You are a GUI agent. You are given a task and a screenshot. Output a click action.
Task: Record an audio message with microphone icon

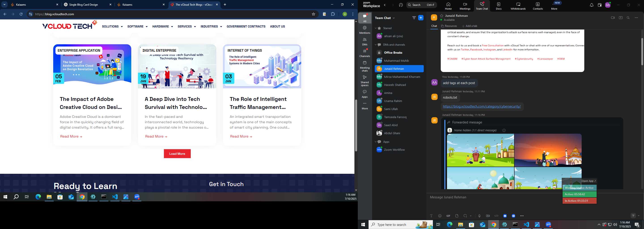[479, 216]
